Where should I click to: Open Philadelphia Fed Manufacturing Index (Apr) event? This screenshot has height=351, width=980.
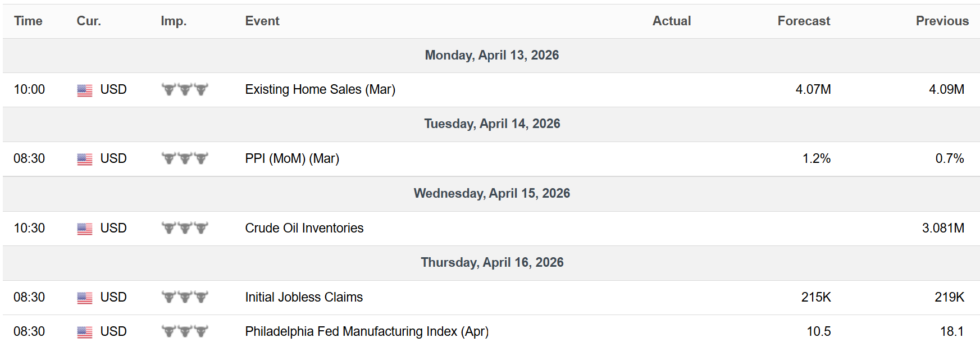point(367,331)
